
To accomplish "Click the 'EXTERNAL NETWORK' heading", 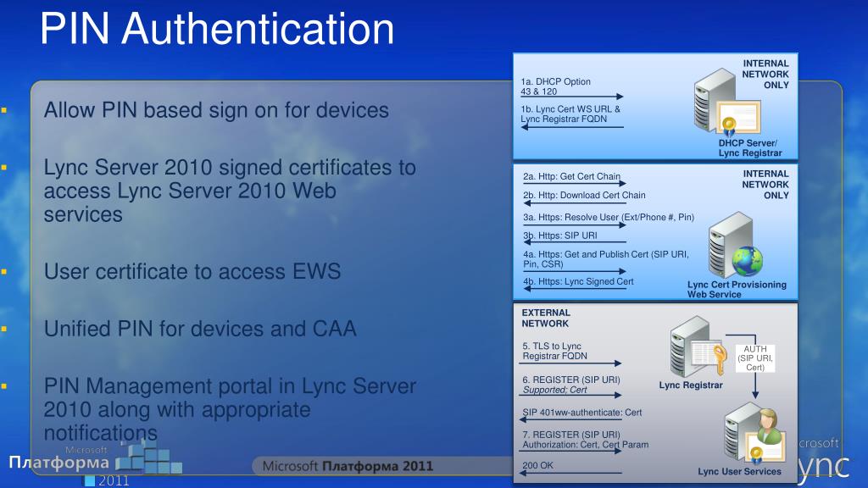I will tap(546, 319).
